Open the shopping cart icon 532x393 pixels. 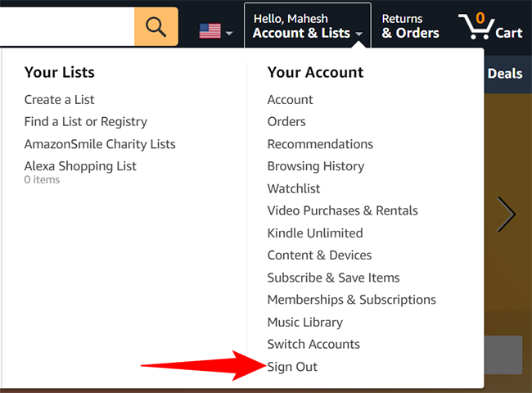point(490,26)
